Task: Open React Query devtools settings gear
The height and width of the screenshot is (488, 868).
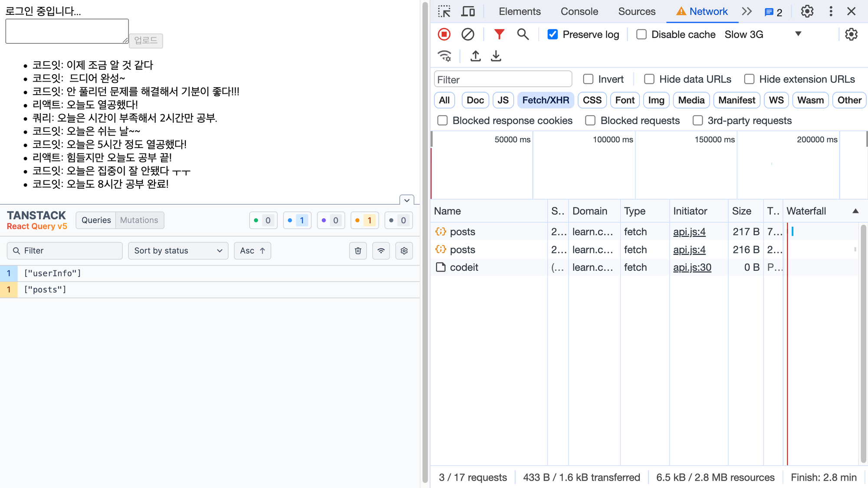Action: pyautogui.click(x=404, y=251)
